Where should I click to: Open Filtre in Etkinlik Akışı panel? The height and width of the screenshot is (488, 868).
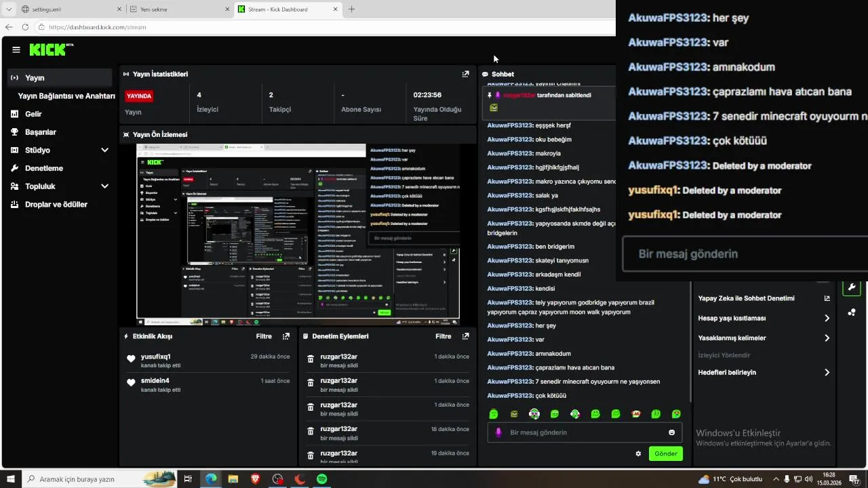[x=264, y=336]
